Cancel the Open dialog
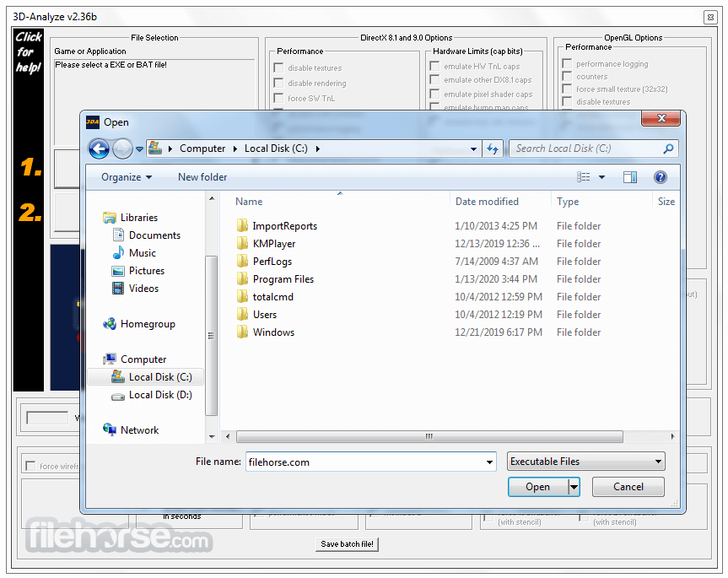728x578 pixels. click(x=628, y=487)
